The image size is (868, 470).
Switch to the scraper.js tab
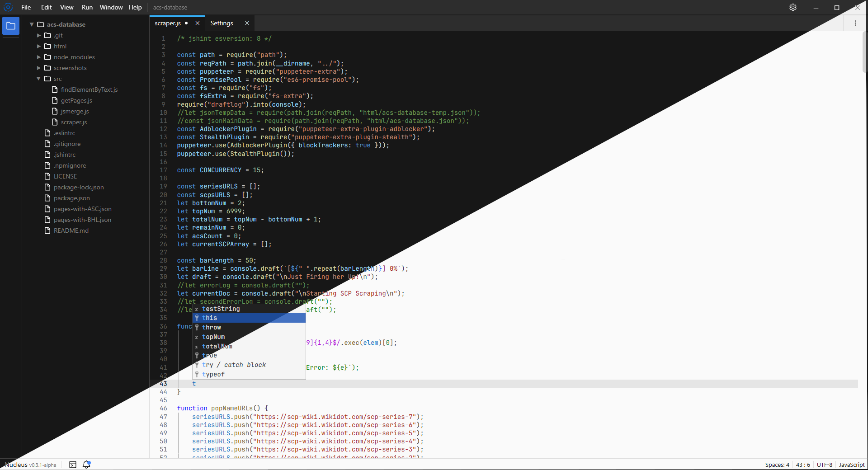point(168,23)
